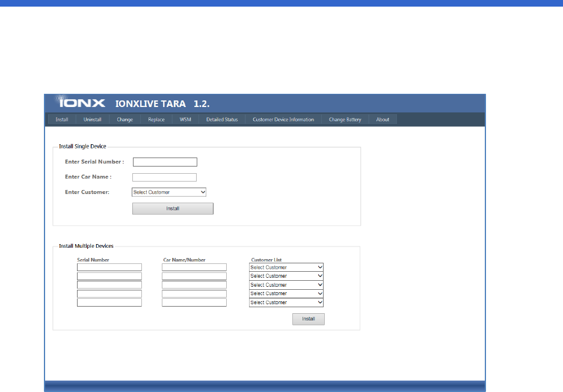Screen dimensions: 563x392
Task: Select the Replace tab
Action: (156, 120)
